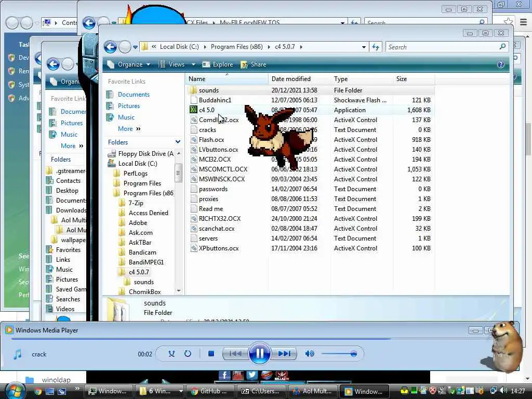532x399 pixels.
Task: Select the scanchat.ocx file
Action: (217, 229)
